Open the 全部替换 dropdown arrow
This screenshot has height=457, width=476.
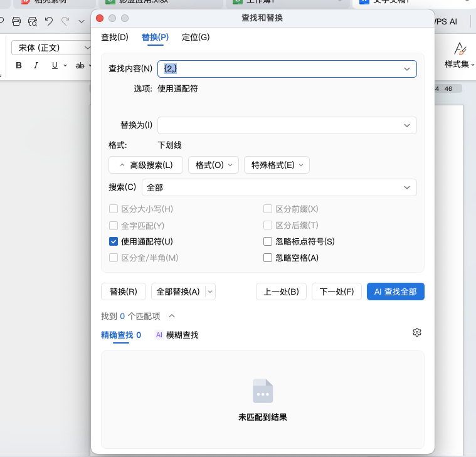pyautogui.click(x=210, y=292)
